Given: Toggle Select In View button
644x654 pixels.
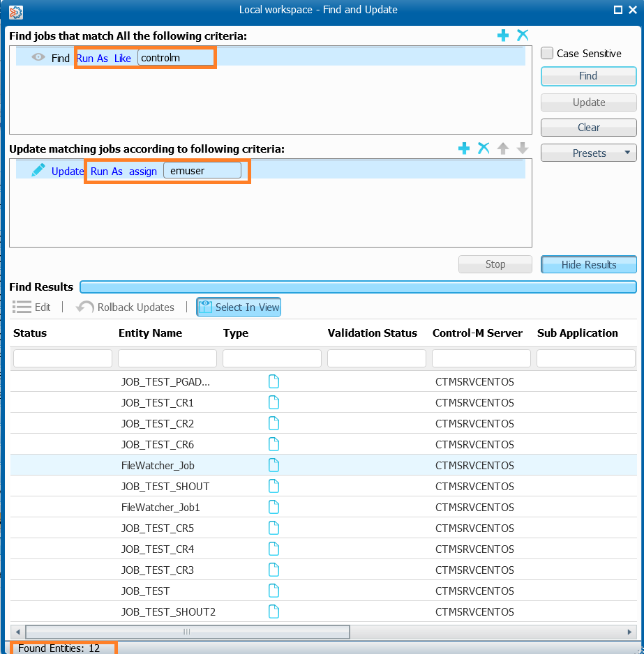Looking at the screenshot, I should (239, 307).
